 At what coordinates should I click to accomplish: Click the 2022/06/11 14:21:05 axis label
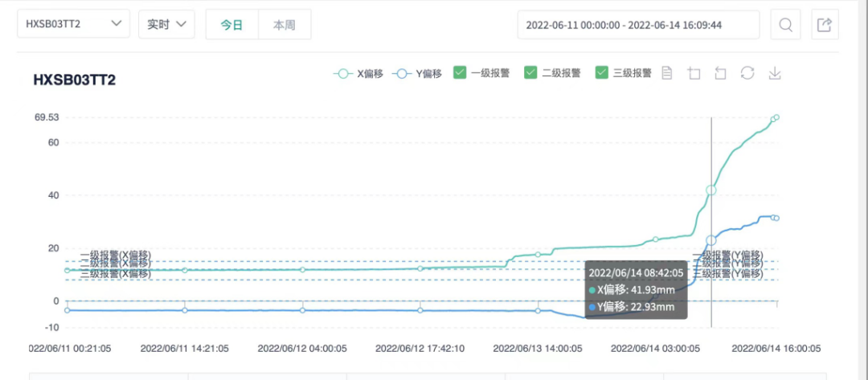(x=184, y=349)
